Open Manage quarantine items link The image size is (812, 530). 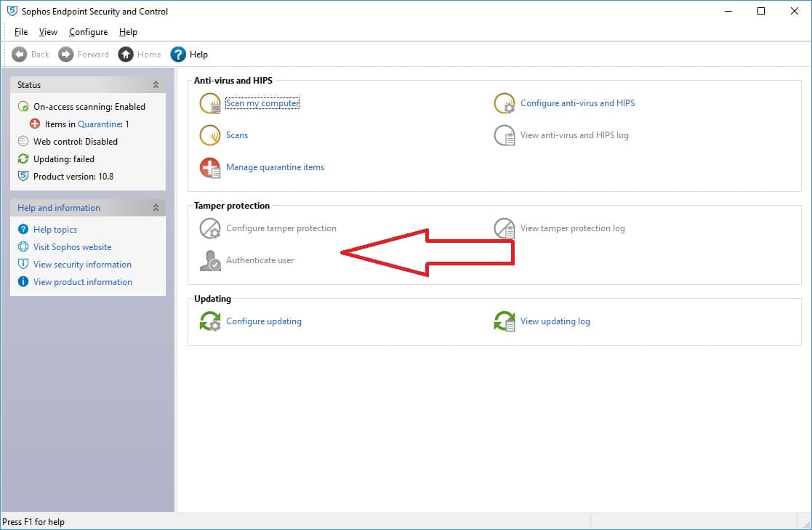275,167
